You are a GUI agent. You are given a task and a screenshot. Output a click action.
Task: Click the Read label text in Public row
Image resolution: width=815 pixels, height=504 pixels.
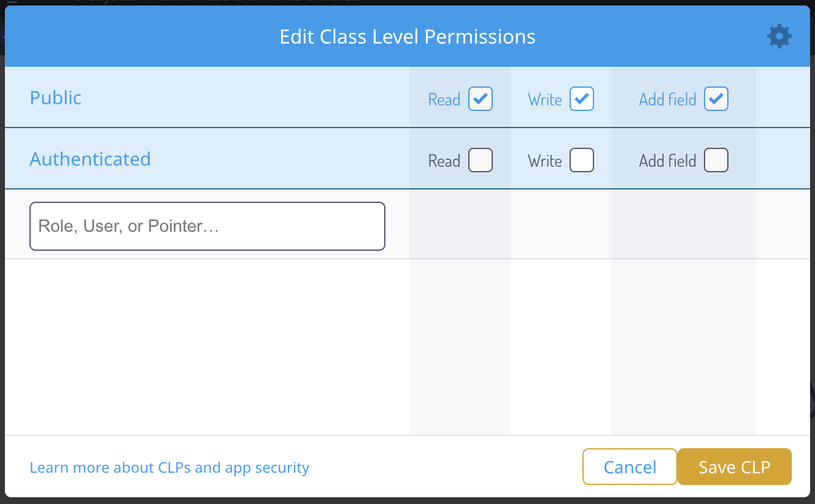click(444, 100)
